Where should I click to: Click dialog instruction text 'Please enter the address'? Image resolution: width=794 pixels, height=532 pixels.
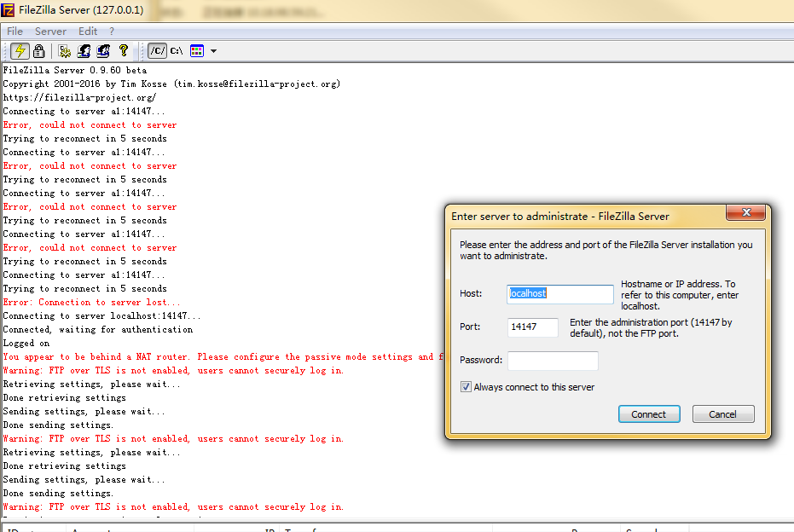(606, 250)
